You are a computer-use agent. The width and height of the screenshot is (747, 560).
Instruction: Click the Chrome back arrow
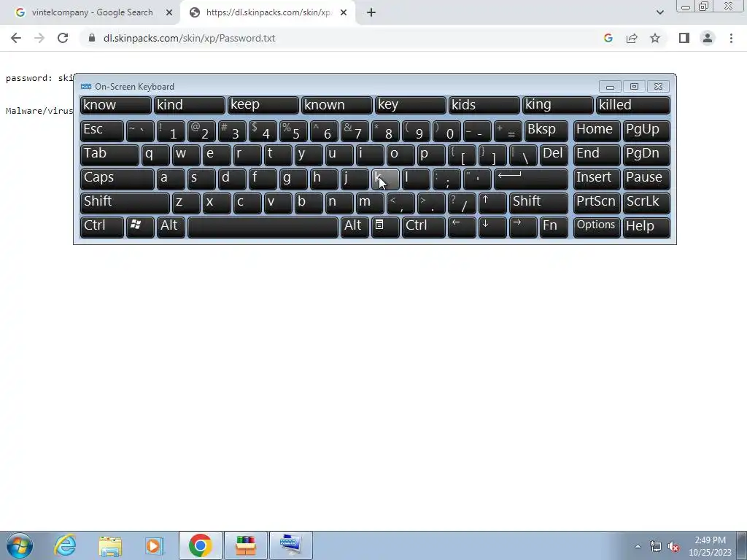coord(16,38)
